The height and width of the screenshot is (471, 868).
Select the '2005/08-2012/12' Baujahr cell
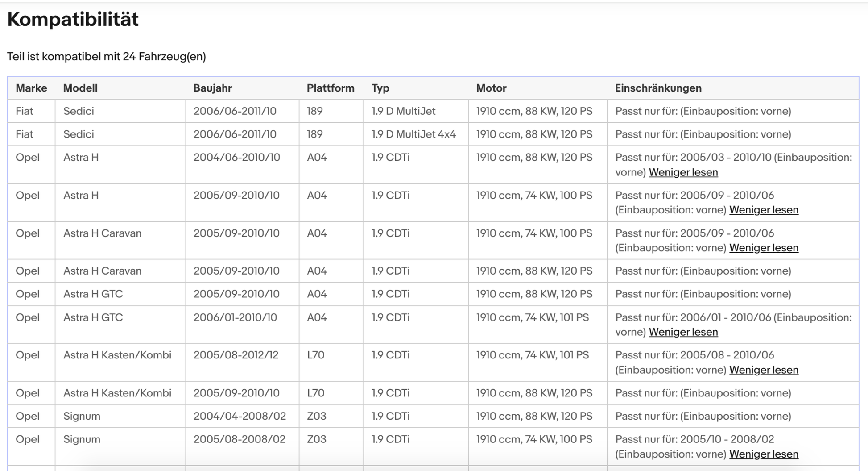[236, 355]
